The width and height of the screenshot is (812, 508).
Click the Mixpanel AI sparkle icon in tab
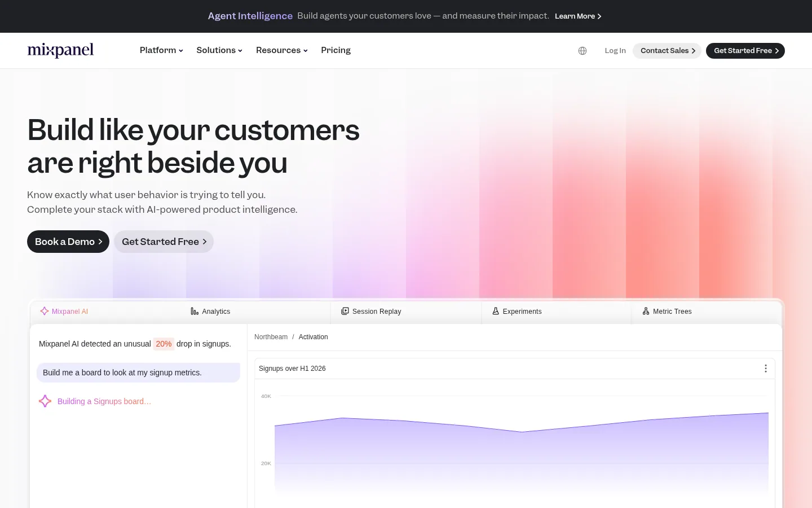pyautogui.click(x=45, y=311)
